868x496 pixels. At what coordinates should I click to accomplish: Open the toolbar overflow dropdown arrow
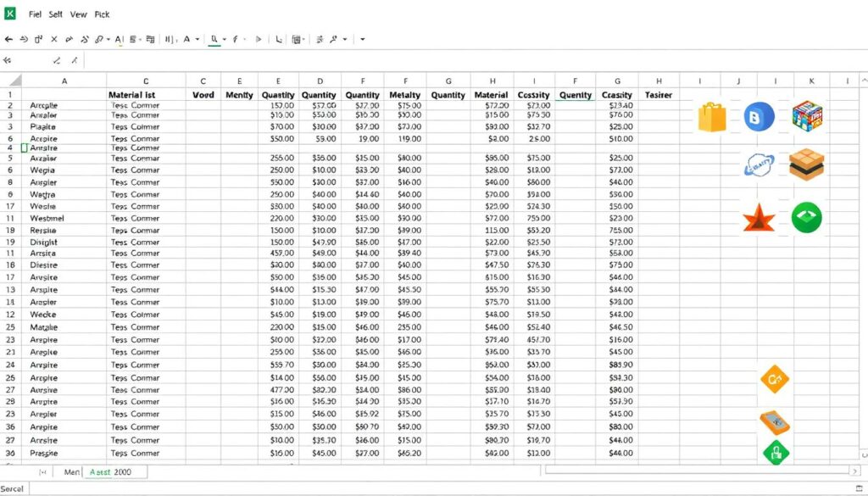[363, 39]
